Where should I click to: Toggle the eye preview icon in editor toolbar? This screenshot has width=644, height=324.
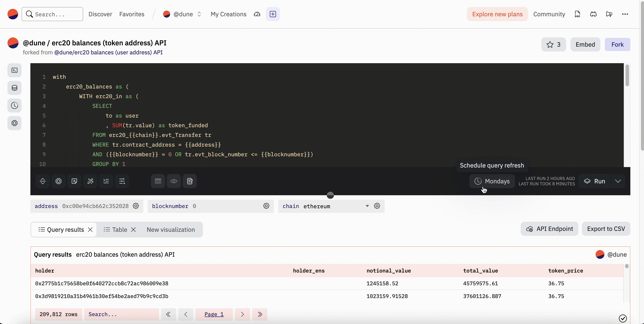(174, 181)
